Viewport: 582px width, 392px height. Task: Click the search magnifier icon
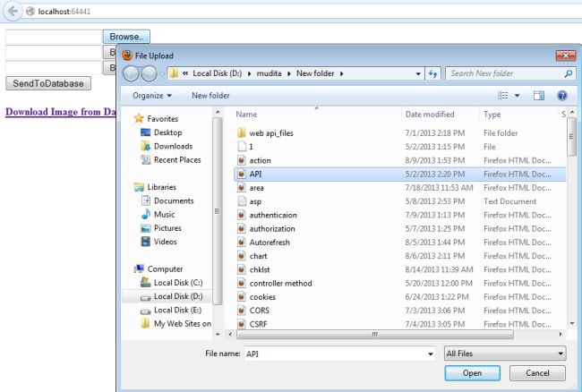(x=568, y=73)
